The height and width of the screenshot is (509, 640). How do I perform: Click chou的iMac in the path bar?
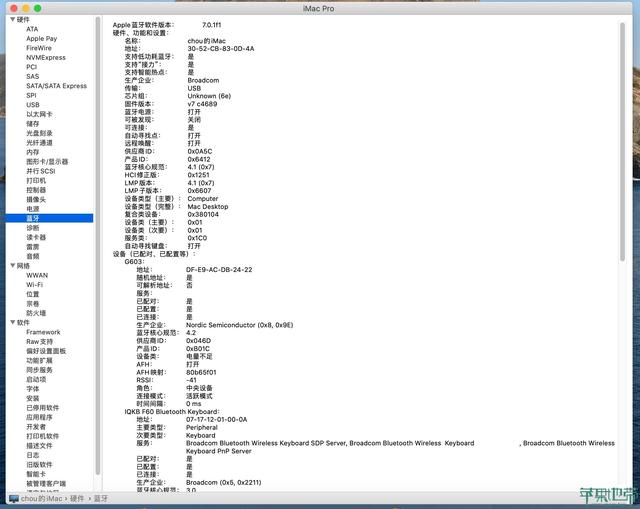click(42, 498)
